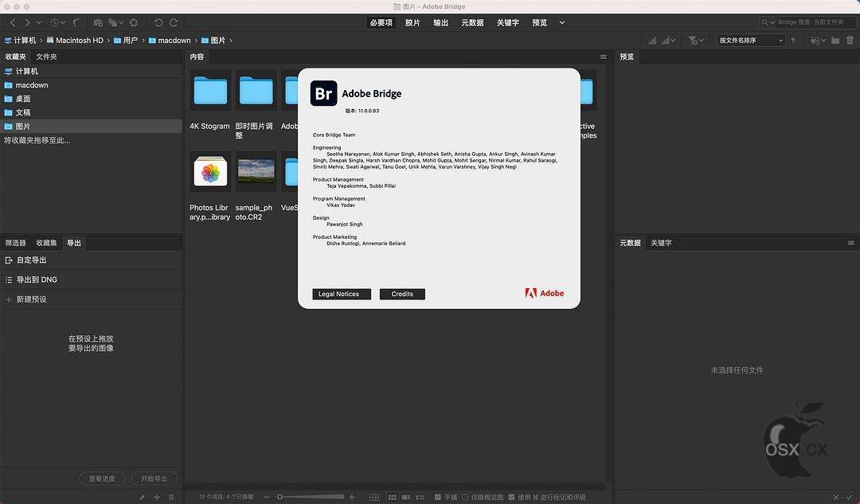
Task: Lock the thumbnail grid
Action: [x=374, y=497]
